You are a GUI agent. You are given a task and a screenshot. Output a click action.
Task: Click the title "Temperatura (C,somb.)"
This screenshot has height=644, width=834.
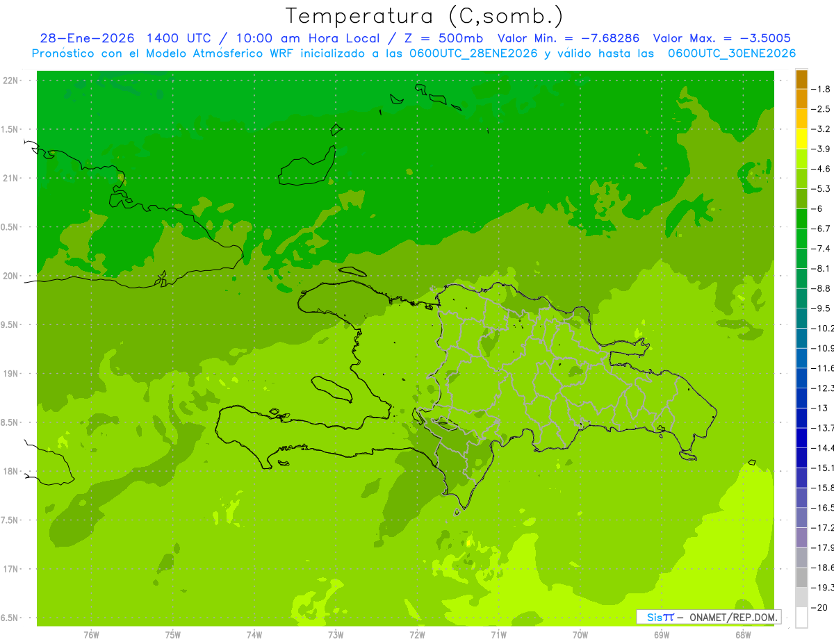[425, 16]
